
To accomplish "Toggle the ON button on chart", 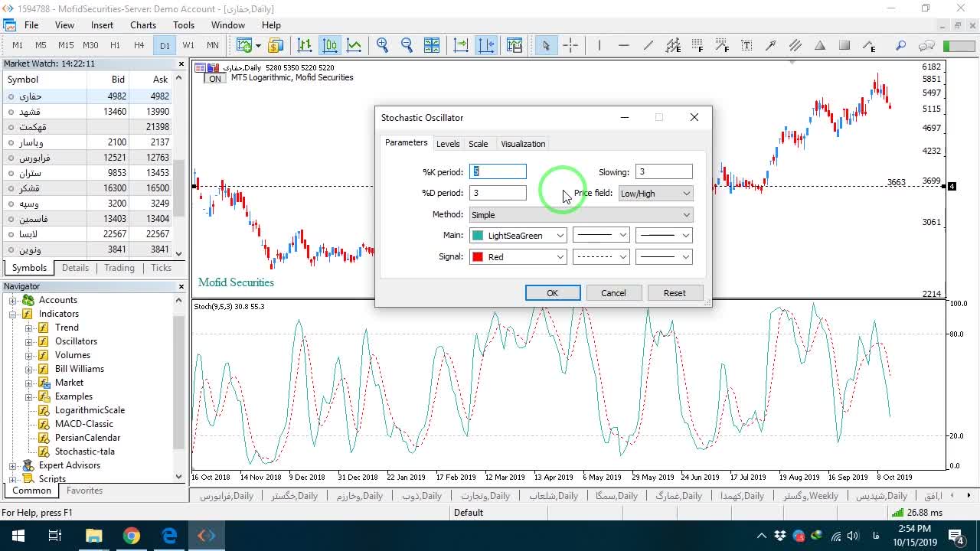I will click(x=215, y=78).
